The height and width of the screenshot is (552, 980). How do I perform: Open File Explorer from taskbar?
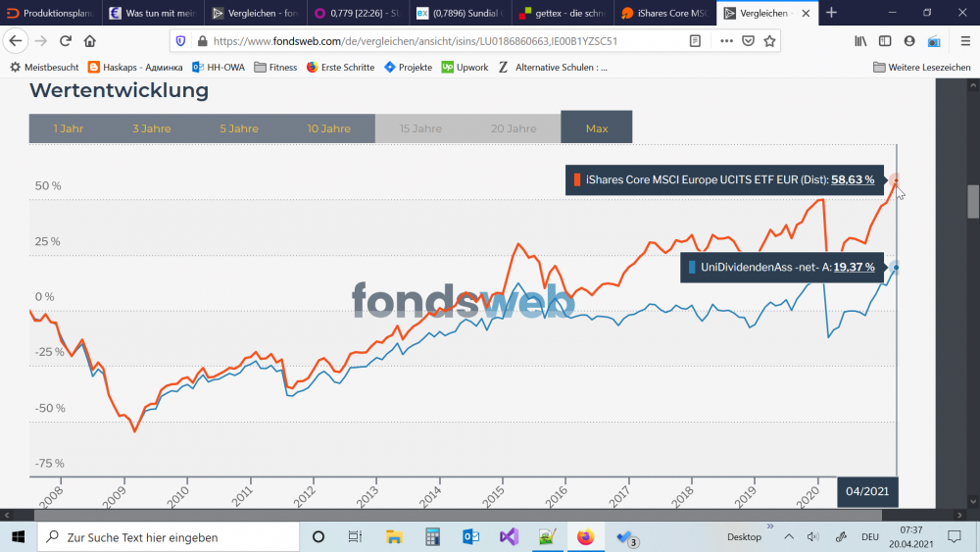tap(394, 537)
